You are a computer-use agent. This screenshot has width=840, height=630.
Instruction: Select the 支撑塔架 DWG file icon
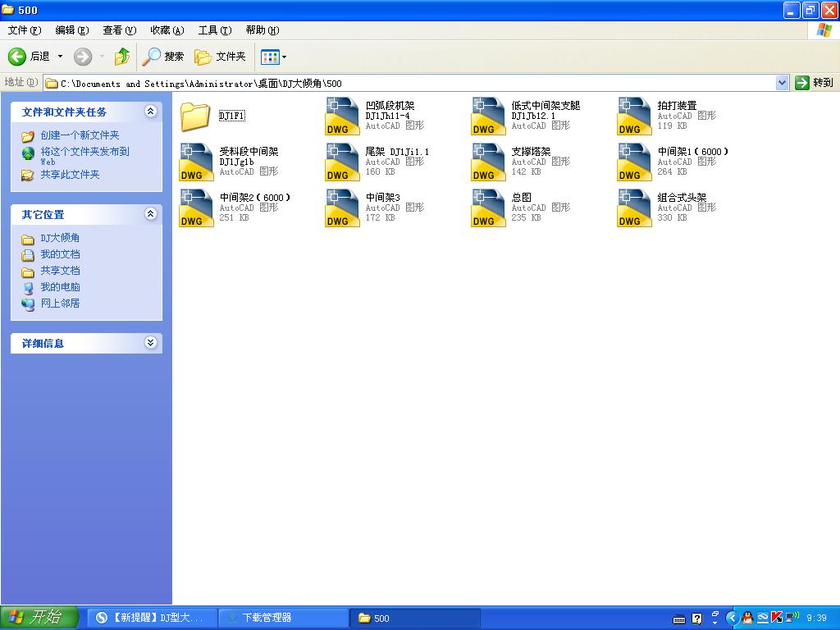pyautogui.click(x=488, y=162)
